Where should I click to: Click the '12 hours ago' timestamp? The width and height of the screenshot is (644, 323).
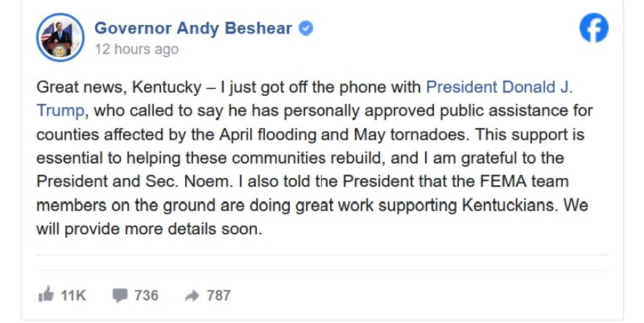(x=137, y=49)
